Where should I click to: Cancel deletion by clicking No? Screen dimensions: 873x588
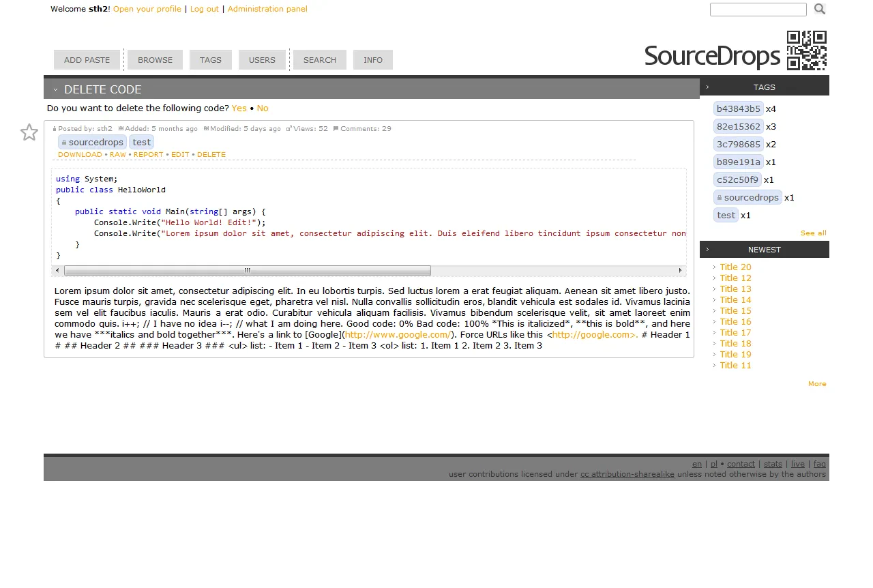(263, 108)
